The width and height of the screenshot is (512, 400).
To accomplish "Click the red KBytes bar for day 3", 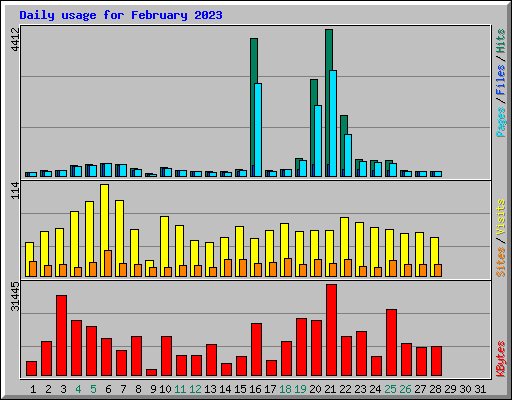I will click(61, 335).
